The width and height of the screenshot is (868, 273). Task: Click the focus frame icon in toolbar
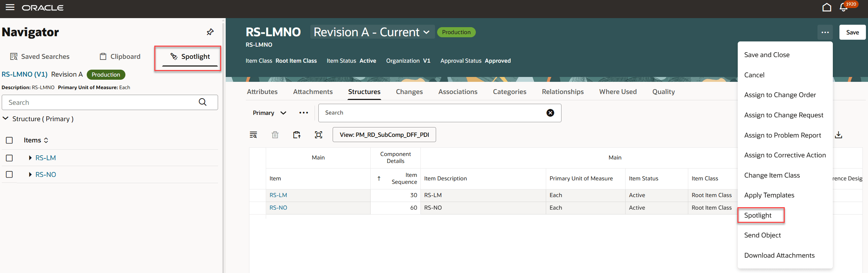318,135
